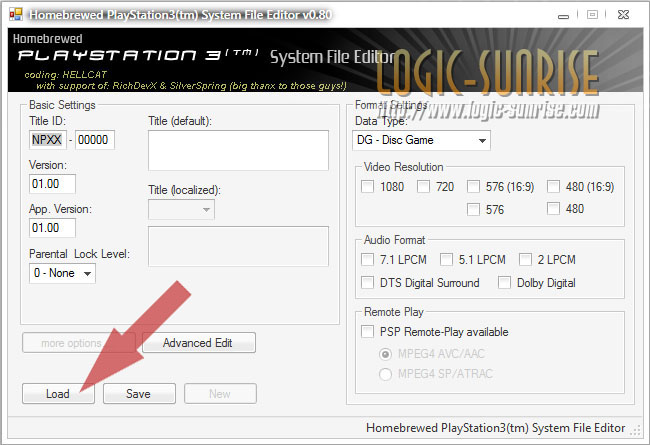Click the localized title text area
The width and height of the screenshot is (650, 445).
coord(238,246)
